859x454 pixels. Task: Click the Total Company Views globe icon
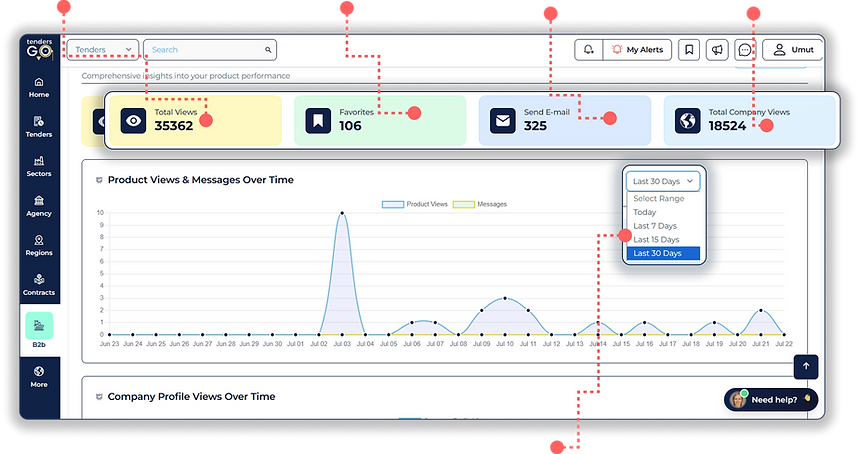(x=688, y=120)
